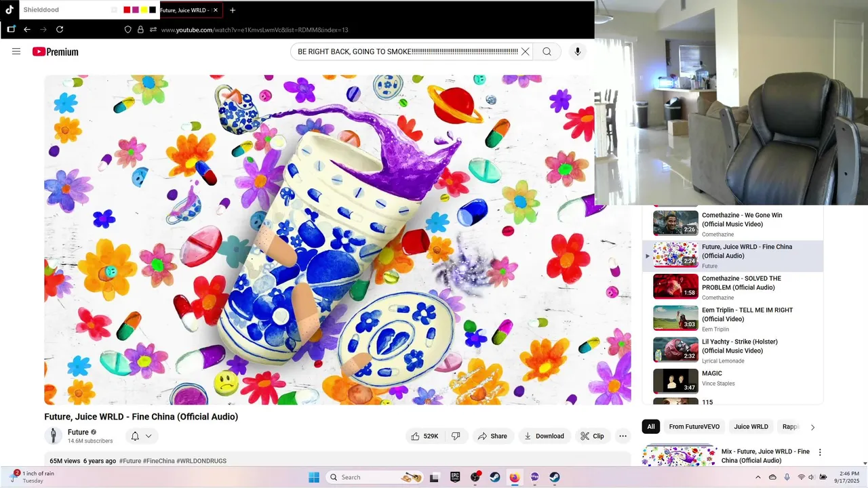
Task: Open site permissions icon in address bar
Action: click(x=153, y=30)
